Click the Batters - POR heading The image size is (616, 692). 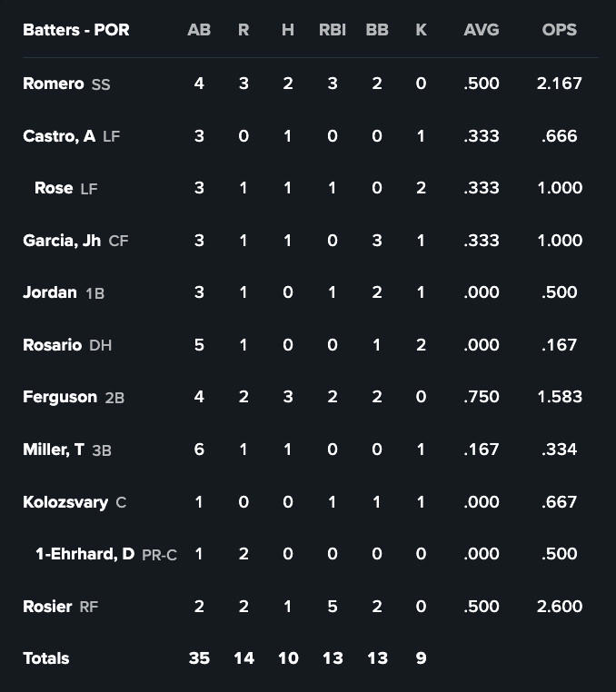pyautogui.click(x=76, y=30)
